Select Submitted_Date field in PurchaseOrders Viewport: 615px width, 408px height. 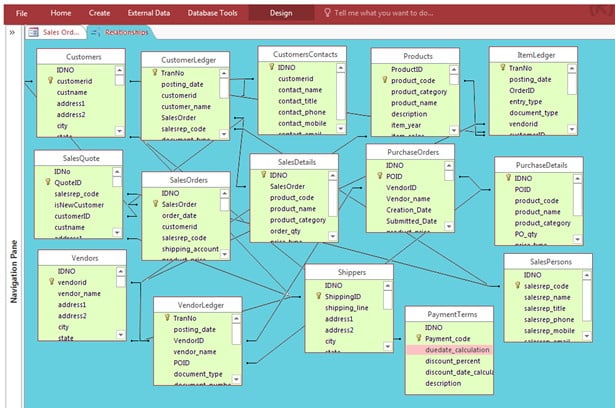point(411,221)
